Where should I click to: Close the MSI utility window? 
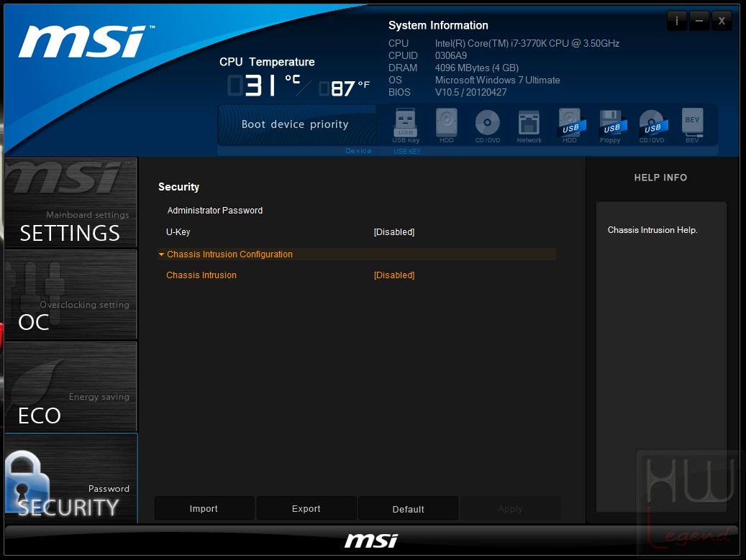pyautogui.click(x=722, y=20)
